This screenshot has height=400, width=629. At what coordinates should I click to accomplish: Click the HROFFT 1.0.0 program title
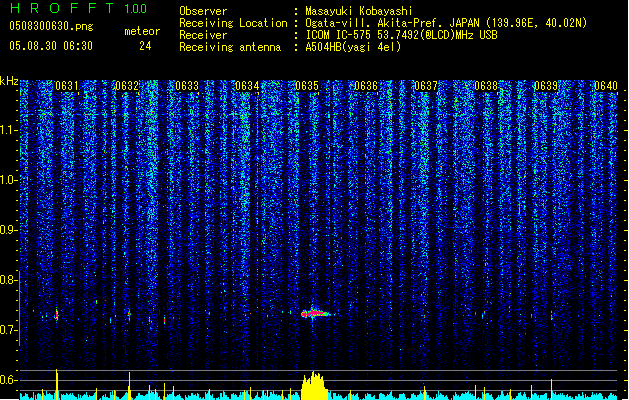(79, 8)
